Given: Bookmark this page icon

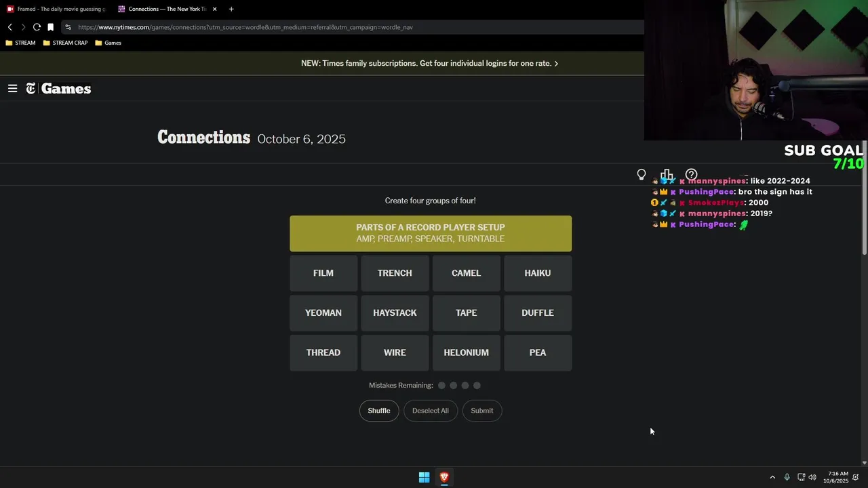Looking at the screenshot, I should [x=50, y=27].
